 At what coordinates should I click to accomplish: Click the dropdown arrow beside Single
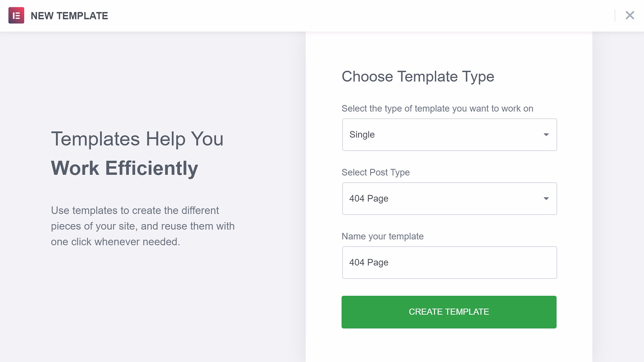pos(546,135)
